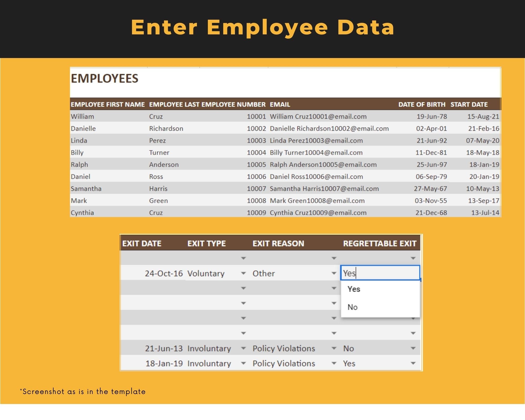Click the EMPLOYEES sheet title
The width and height of the screenshot is (525, 420).
[x=104, y=78]
